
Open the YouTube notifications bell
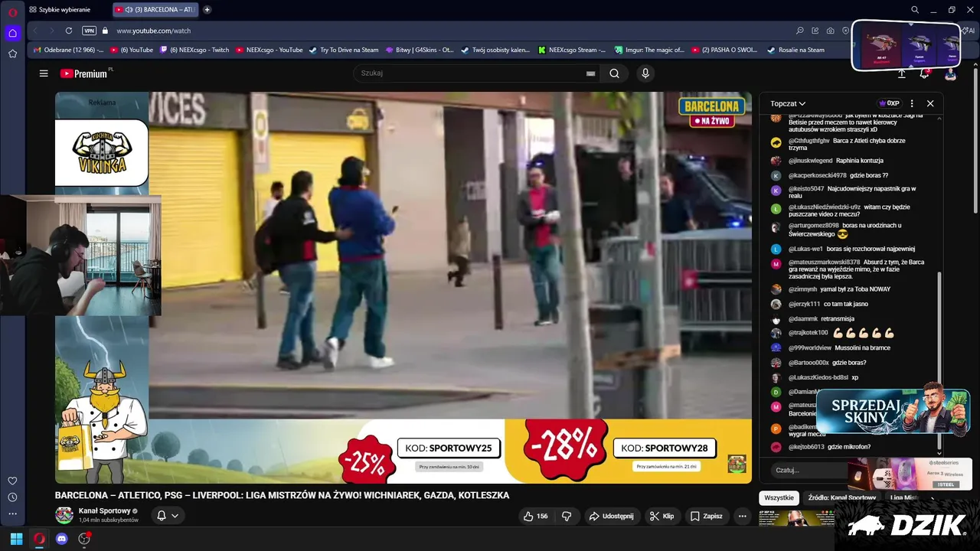pyautogui.click(x=925, y=73)
